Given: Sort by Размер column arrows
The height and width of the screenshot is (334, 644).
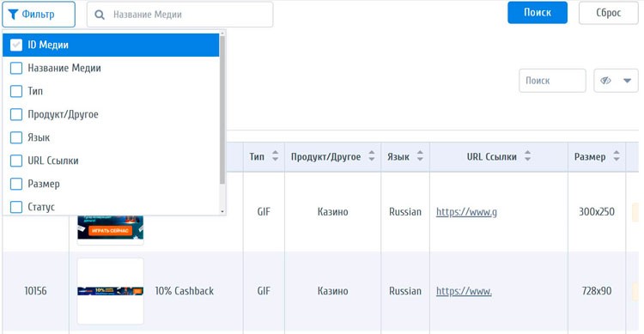Looking at the screenshot, I should tap(616, 156).
